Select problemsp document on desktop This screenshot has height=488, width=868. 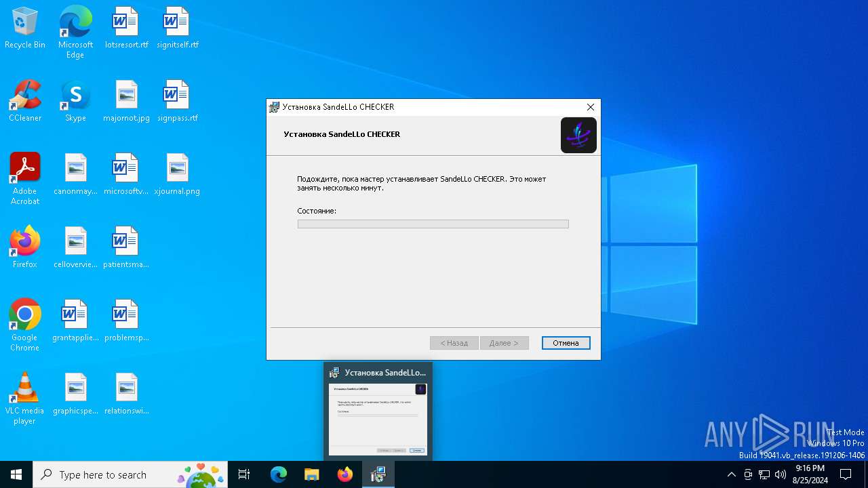point(126,321)
